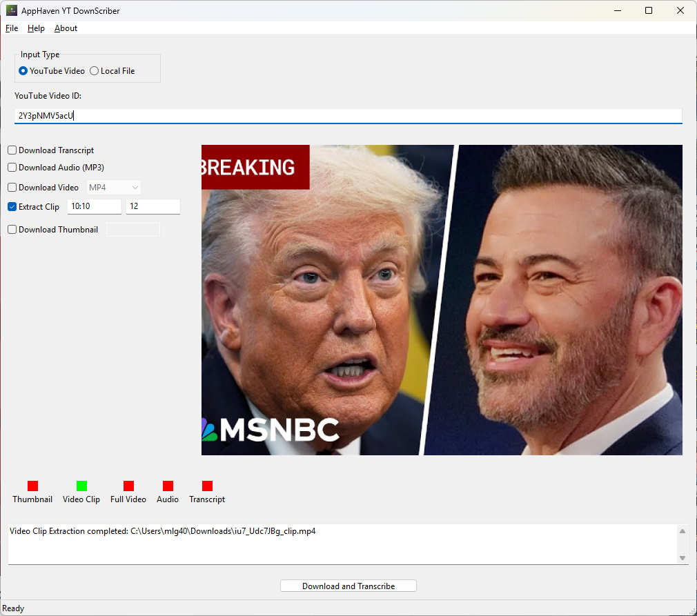Click the red Transcript status indicator

[x=207, y=486]
